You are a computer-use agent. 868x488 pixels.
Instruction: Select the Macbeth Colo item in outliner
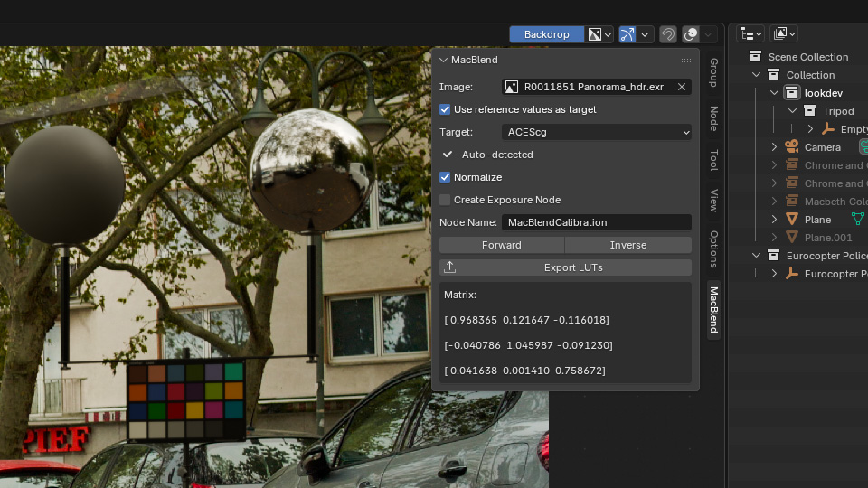tap(835, 202)
